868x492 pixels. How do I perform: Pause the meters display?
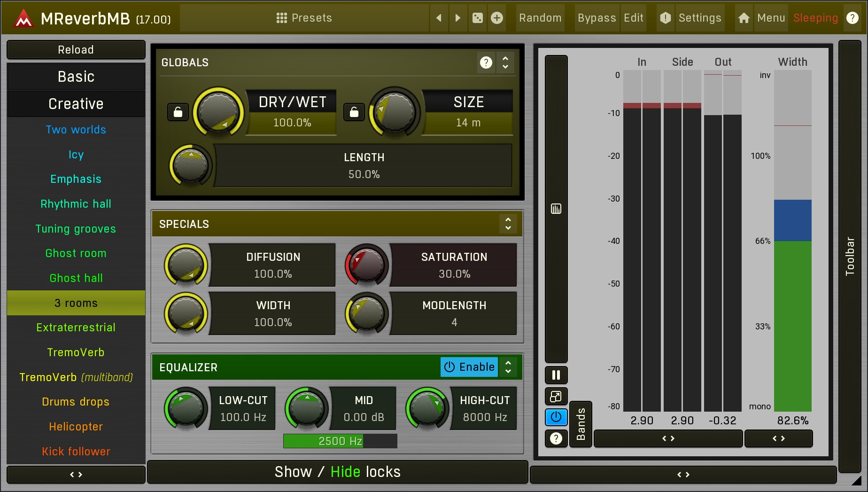click(556, 375)
